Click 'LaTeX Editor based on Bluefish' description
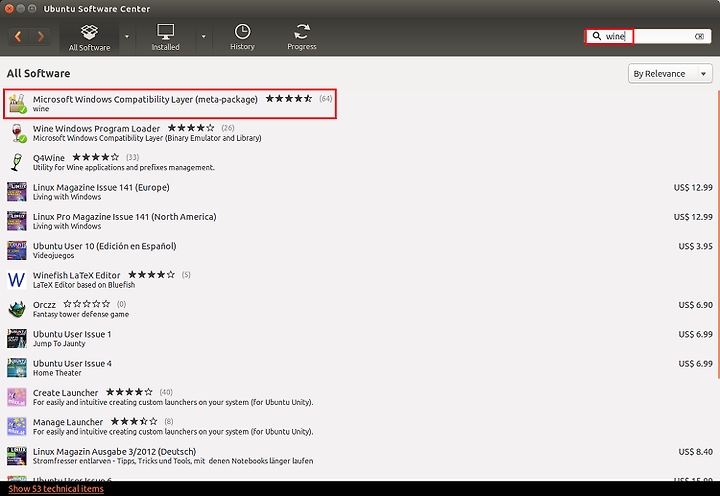Image resolution: width=720 pixels, height=496 pixels. pos(84,285)
